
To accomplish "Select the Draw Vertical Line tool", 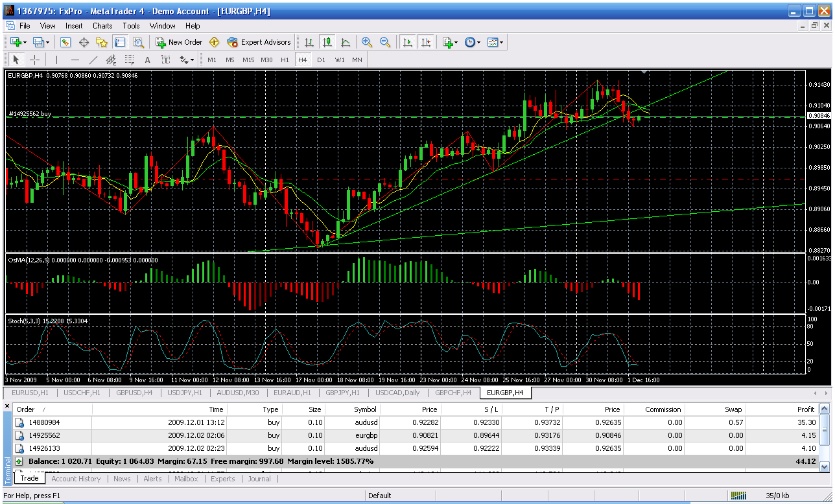I will click(56, 60).
